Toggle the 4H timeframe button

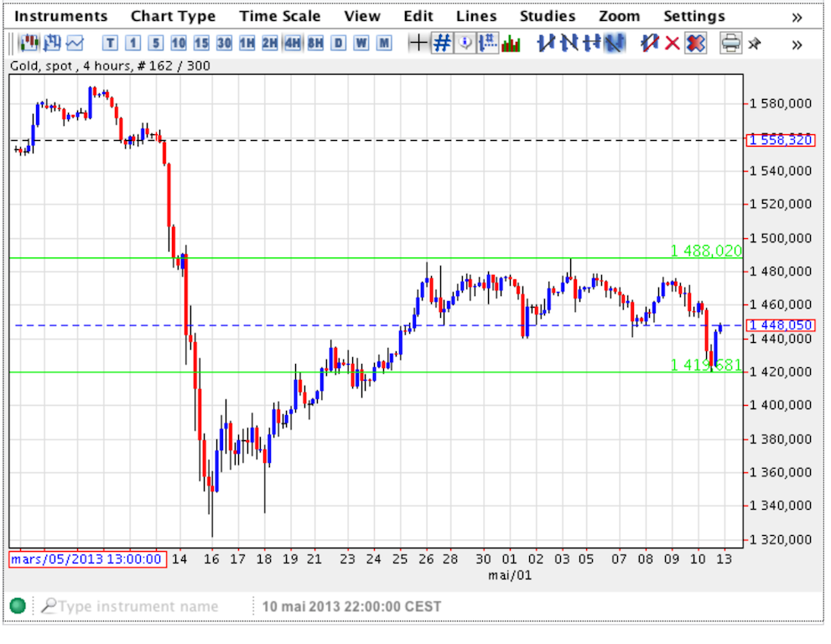pyautogui.click(x=293, y=44)
